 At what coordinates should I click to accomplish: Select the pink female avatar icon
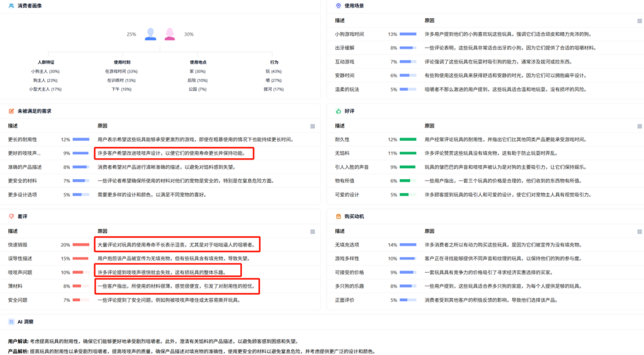coord(170,34)
